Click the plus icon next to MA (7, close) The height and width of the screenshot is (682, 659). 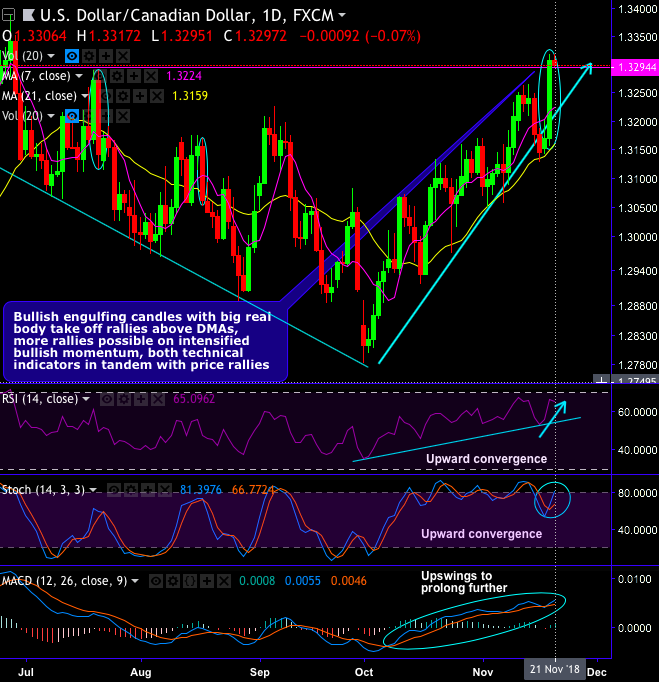point(134,76)
